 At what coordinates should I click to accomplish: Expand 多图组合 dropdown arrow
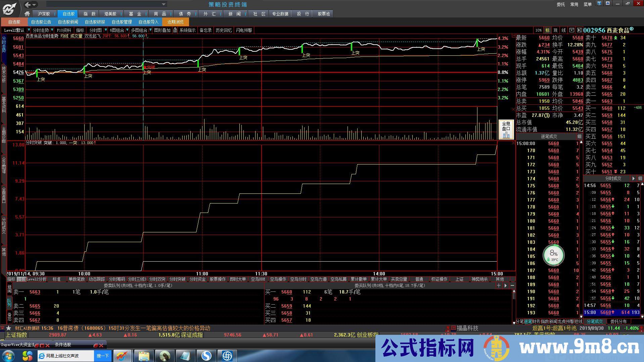coord(150,30)
